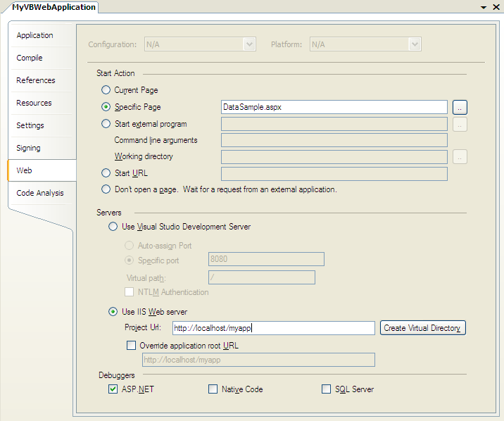Open the Settings tab

point(30,125)
